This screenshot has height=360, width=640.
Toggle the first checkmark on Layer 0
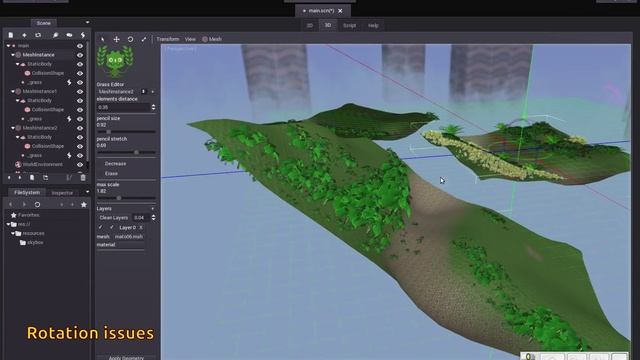100,227
